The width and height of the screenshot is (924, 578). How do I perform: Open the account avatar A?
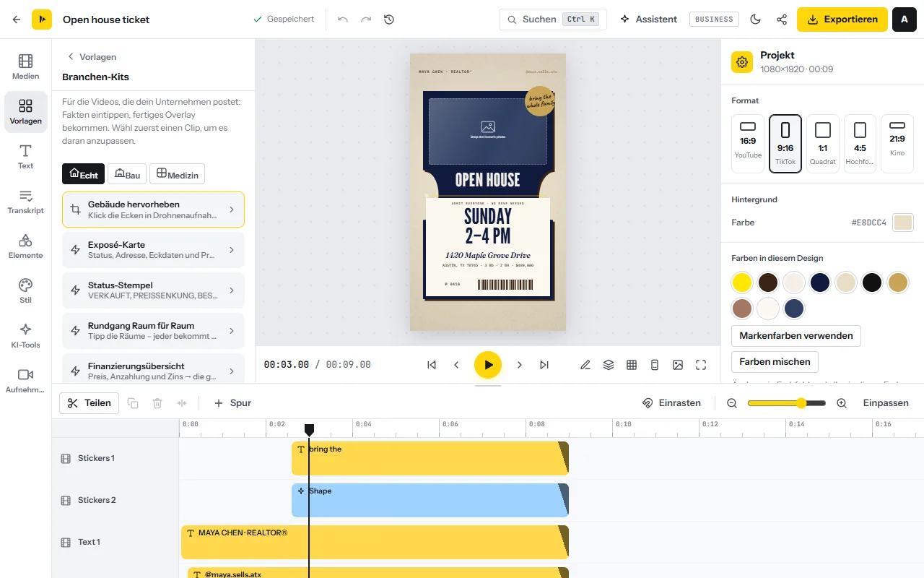905,20
